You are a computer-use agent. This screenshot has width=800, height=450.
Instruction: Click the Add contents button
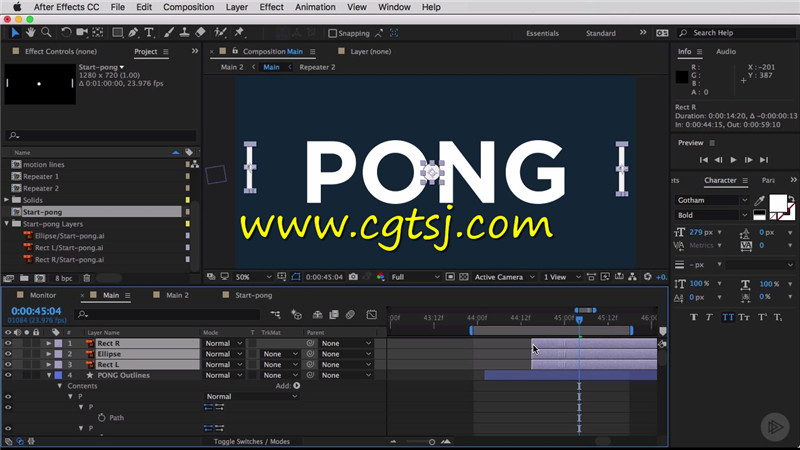pyautogui.click(x=297, y=386)
